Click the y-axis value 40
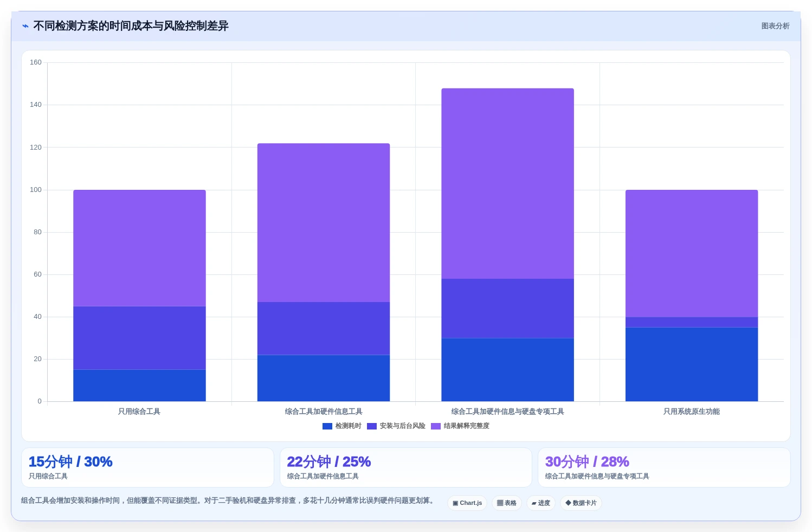 37,317
